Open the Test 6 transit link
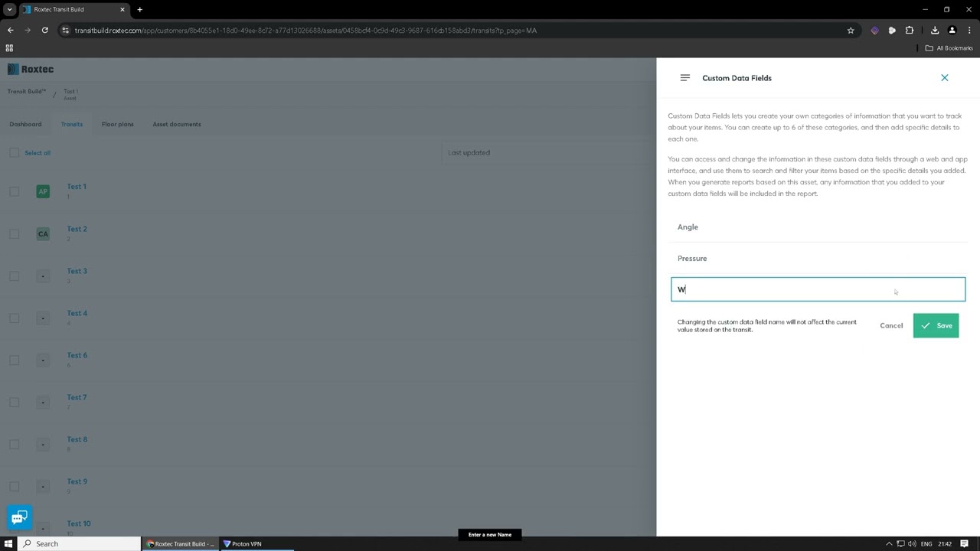980x551 pixels. click(77, 355)
